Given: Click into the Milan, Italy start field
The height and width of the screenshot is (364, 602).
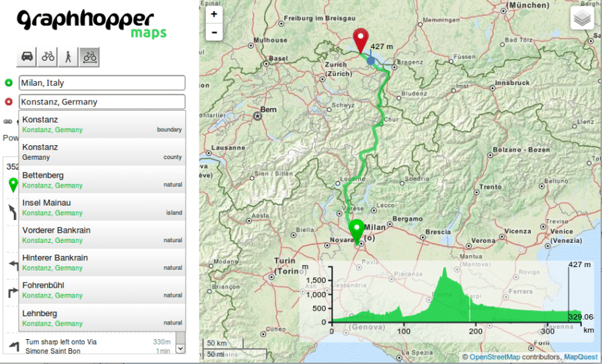Looking at the screenshot, I should [x=102, y=83].
